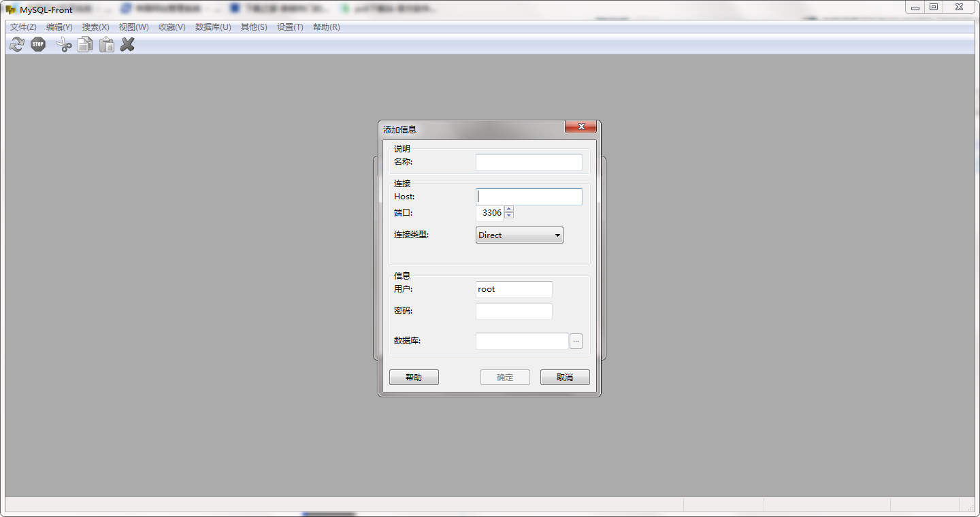The image size is (980, 517).
Task: Decrease port with the down stepper arrow
Action: point(509,216)
